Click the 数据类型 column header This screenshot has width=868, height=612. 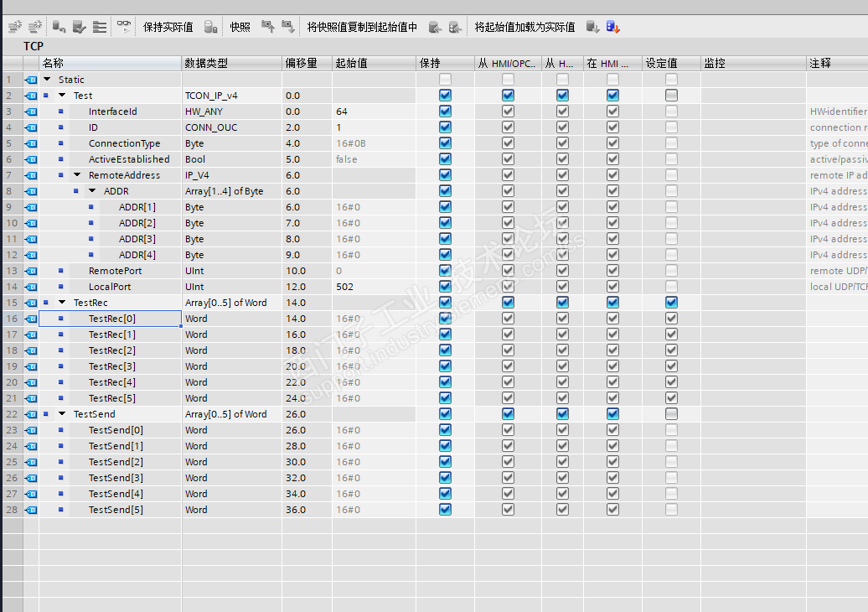232,63
